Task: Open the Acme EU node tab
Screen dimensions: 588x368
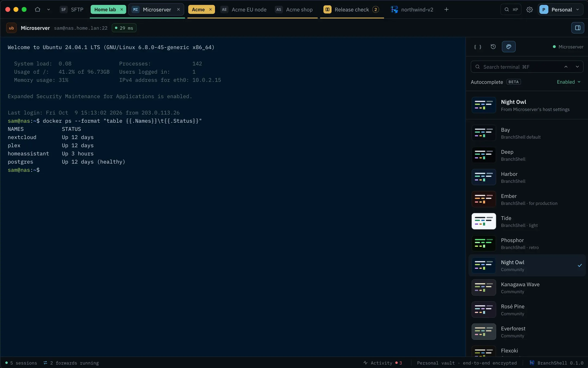Action: tap(244, 10)
